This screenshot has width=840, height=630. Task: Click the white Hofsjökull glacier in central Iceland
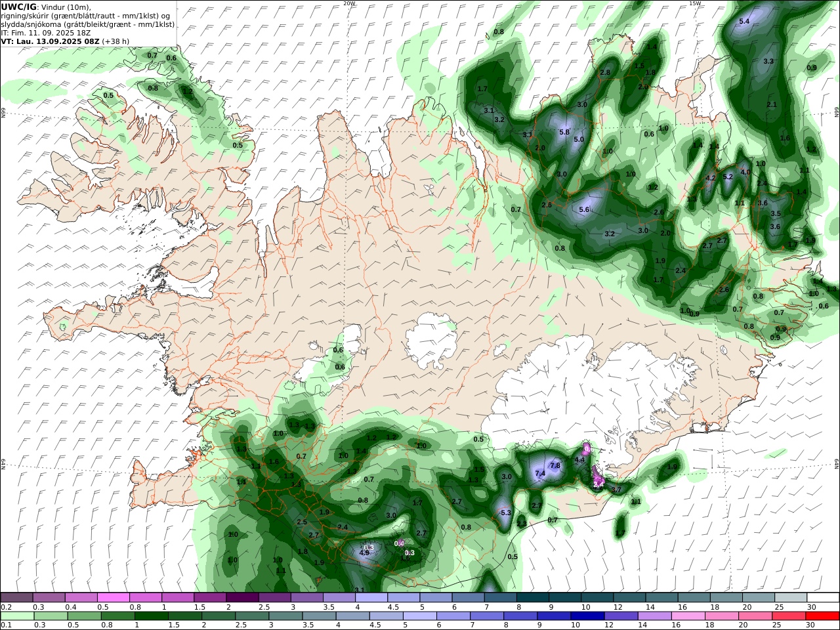(431, 339)
